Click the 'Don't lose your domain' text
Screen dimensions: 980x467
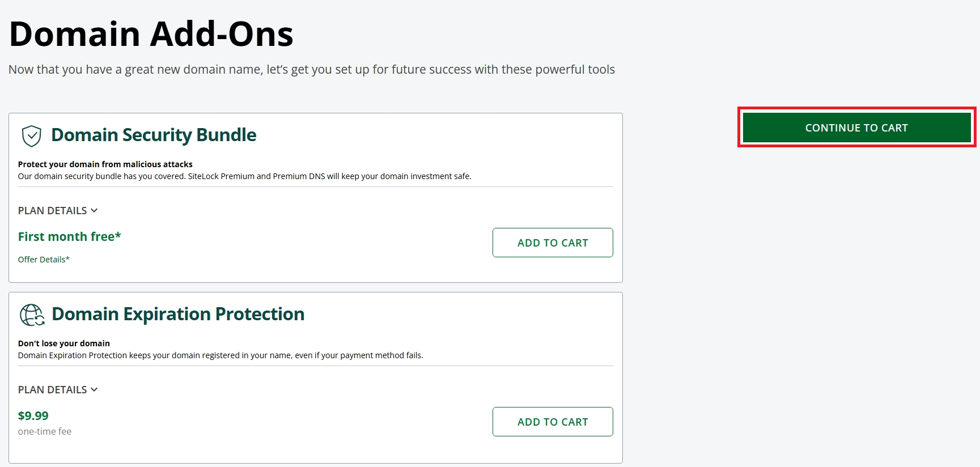coord(63,343)
